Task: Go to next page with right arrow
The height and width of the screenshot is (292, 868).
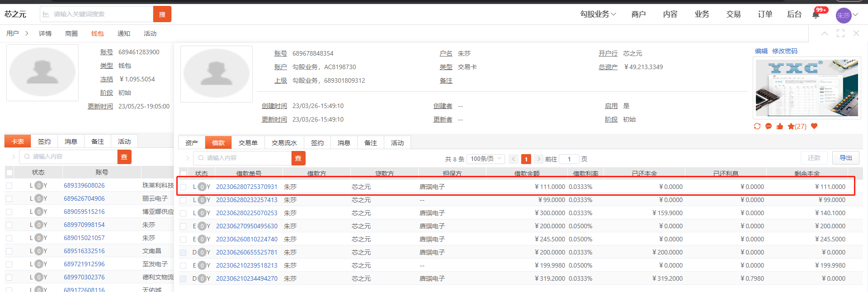Action: (539, 159)
